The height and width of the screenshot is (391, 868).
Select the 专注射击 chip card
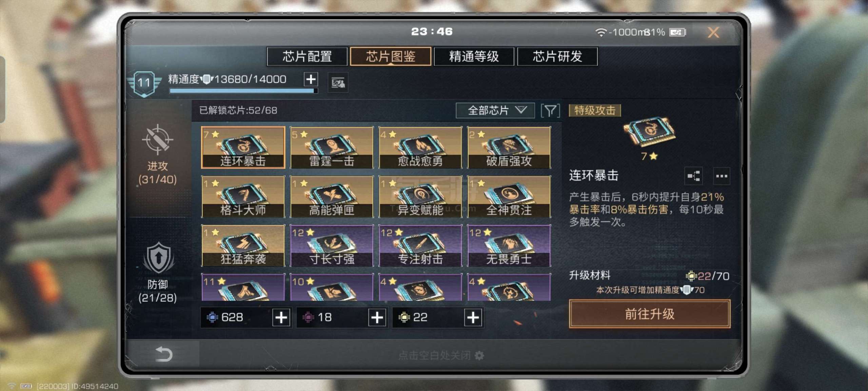420,246
